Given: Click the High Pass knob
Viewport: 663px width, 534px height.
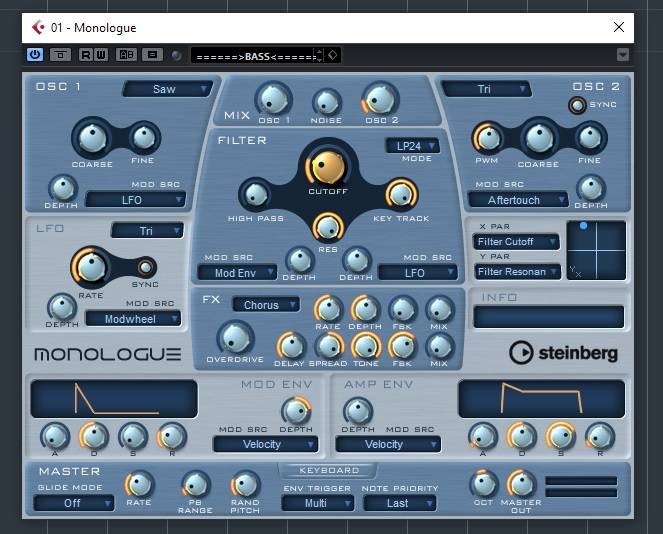Looking at the screenshot, I should pos(255,195).
